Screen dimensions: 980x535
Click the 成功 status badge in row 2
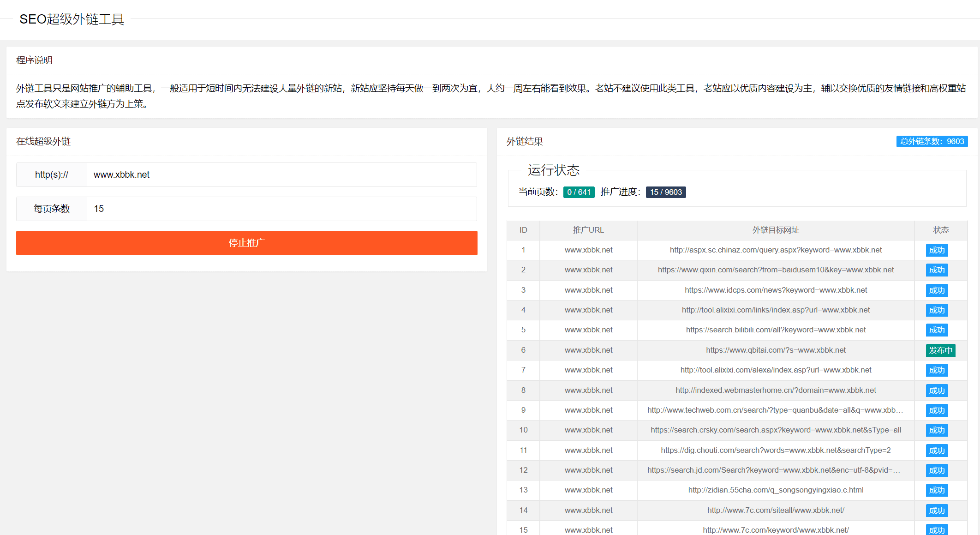point(937,270)
